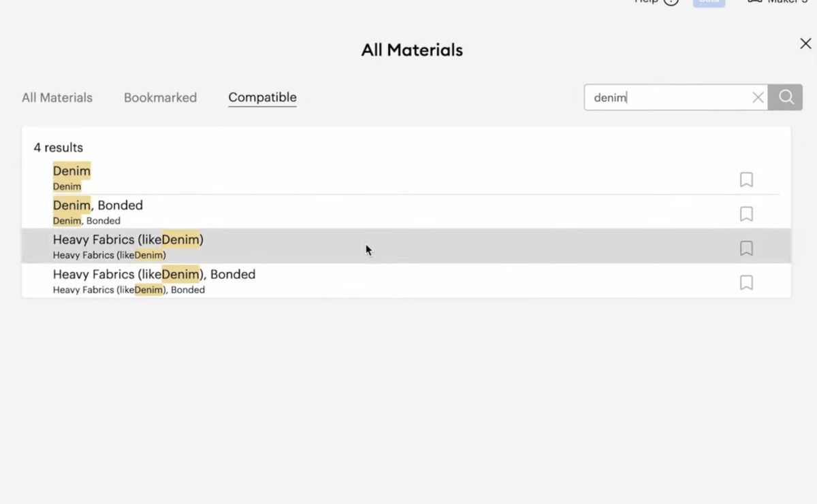Select the Denim material result
The height and width of the screenshot is (504, 817).
pyautogui.click(x=406, y=178)
